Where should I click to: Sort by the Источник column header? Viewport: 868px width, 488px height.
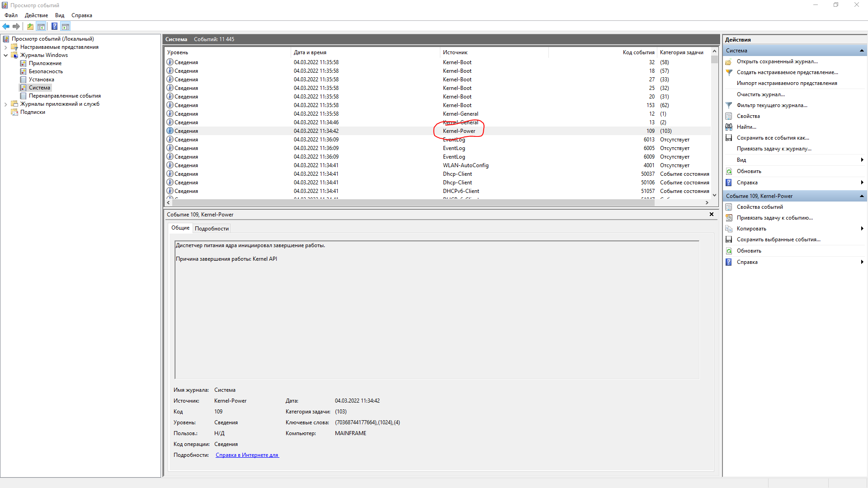pos(494,52)
